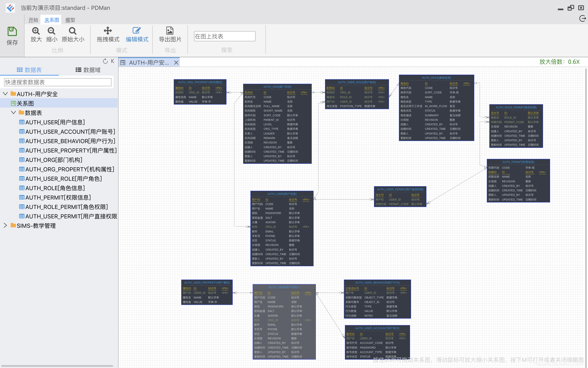Close the AUTH-用户安 diagram tab
Viewport: 588px width, 368px height.
pos(176,63)
